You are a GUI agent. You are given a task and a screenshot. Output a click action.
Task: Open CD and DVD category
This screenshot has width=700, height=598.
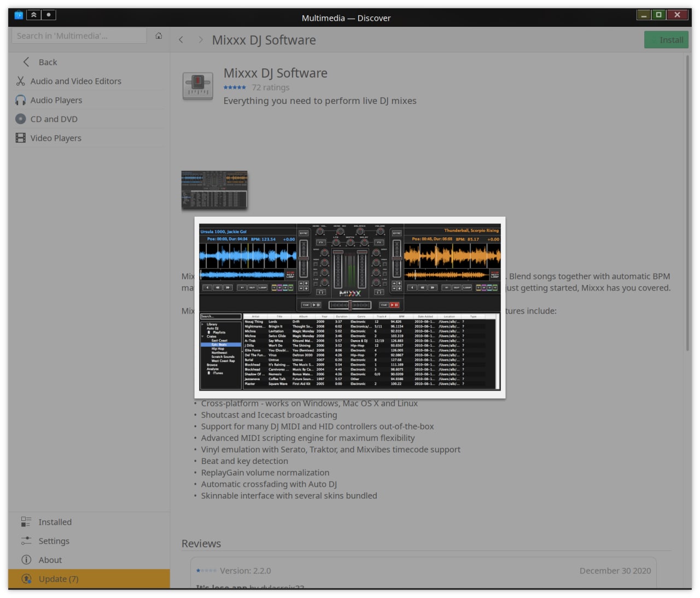[89, 119]
